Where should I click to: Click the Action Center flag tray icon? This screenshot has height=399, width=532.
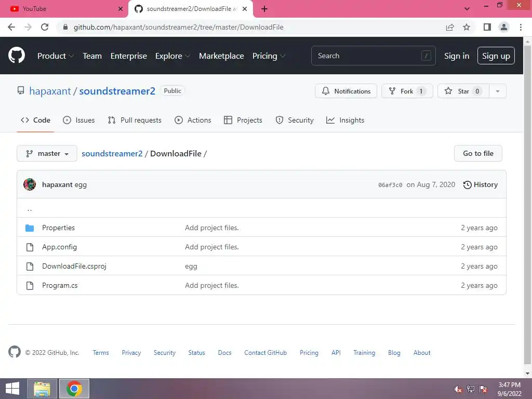[483, 389]
